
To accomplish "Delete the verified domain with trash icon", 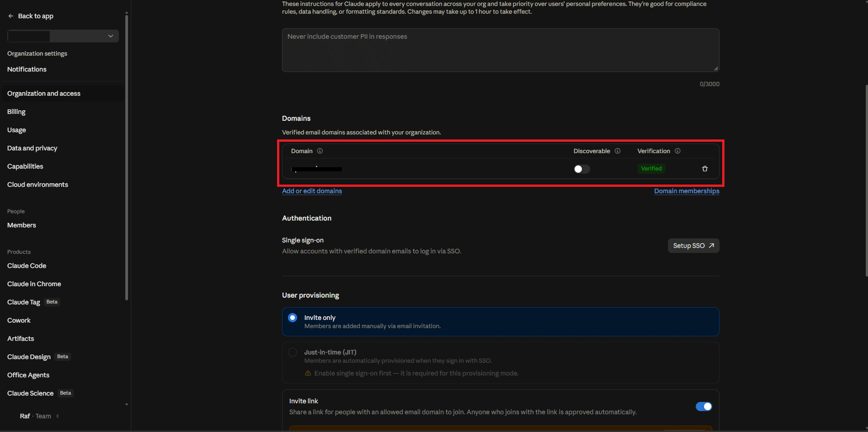I will click(705, 169).
